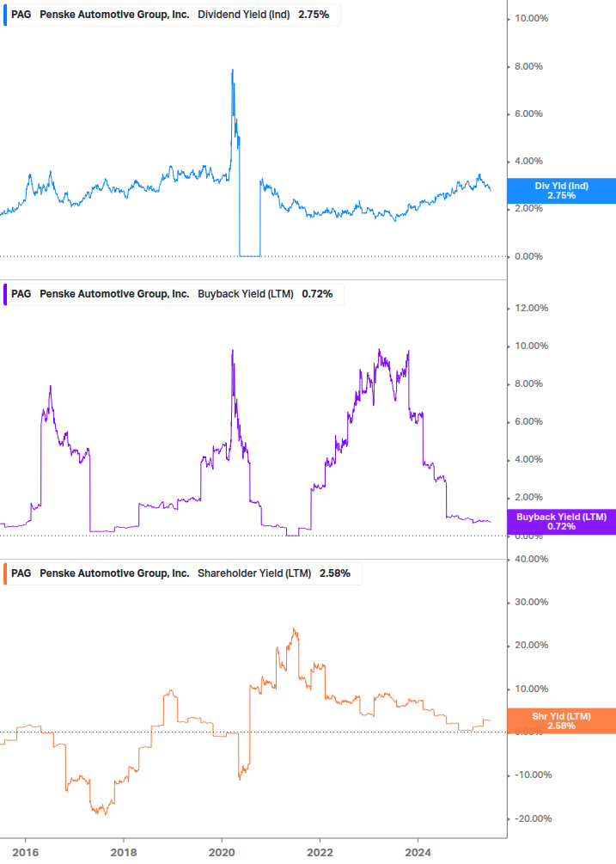Click the purple color bar of Buyback Yield legend
616x864 pixels.
tap(5, 294)
